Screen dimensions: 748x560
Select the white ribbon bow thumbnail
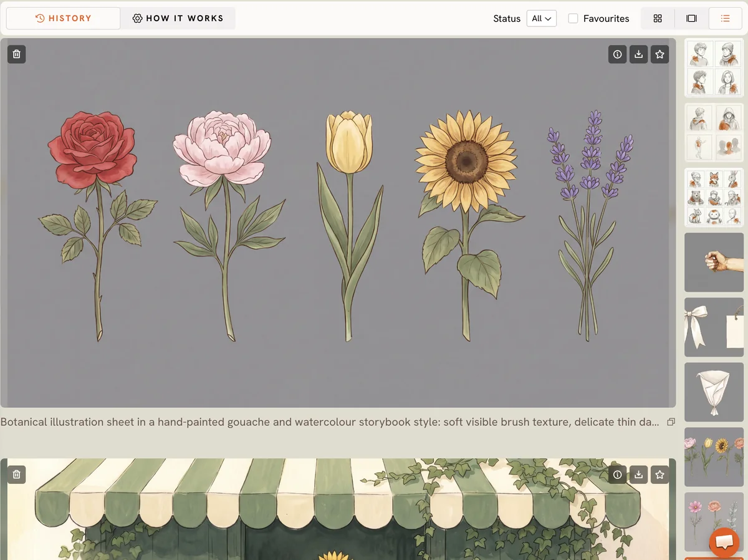(x=714, y=327)
